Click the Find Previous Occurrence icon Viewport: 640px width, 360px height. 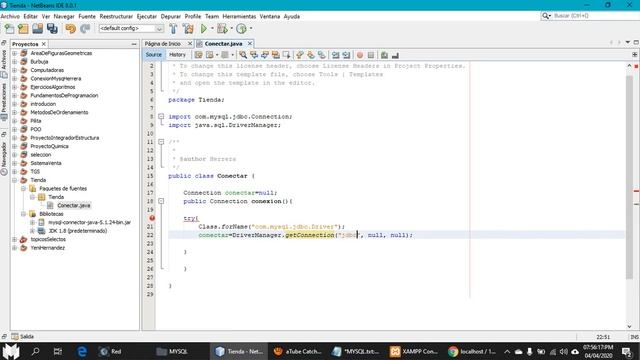point(254,55)
